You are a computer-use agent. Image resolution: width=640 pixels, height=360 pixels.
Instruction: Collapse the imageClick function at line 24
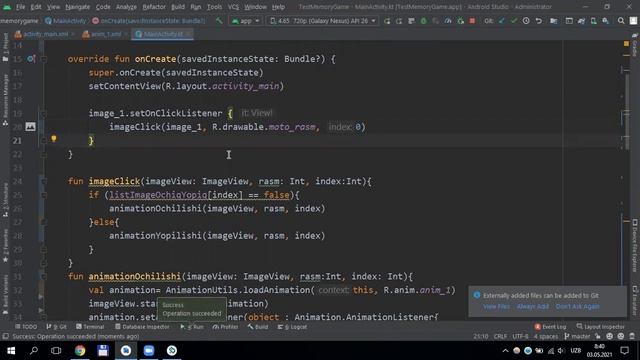44,181
